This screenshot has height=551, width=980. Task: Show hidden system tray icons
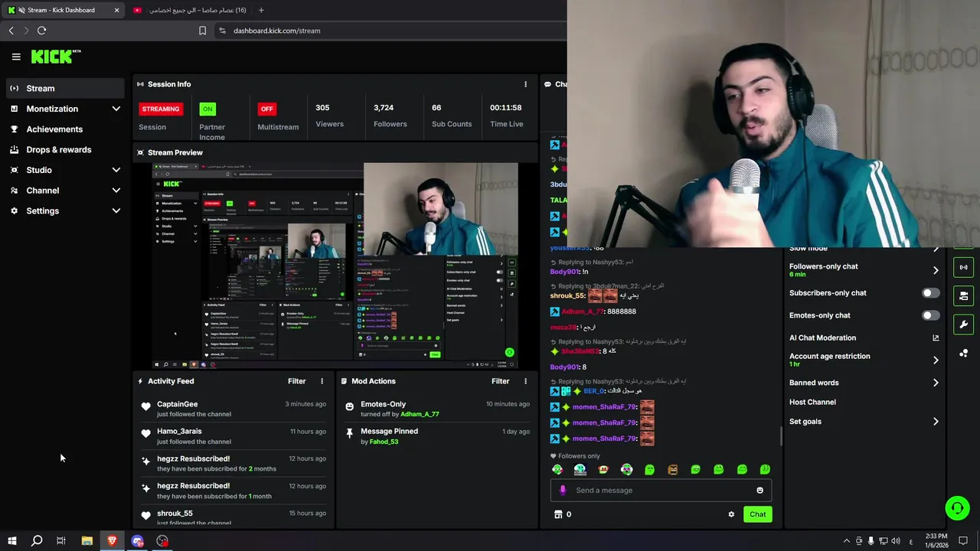(x=846, y=541)
